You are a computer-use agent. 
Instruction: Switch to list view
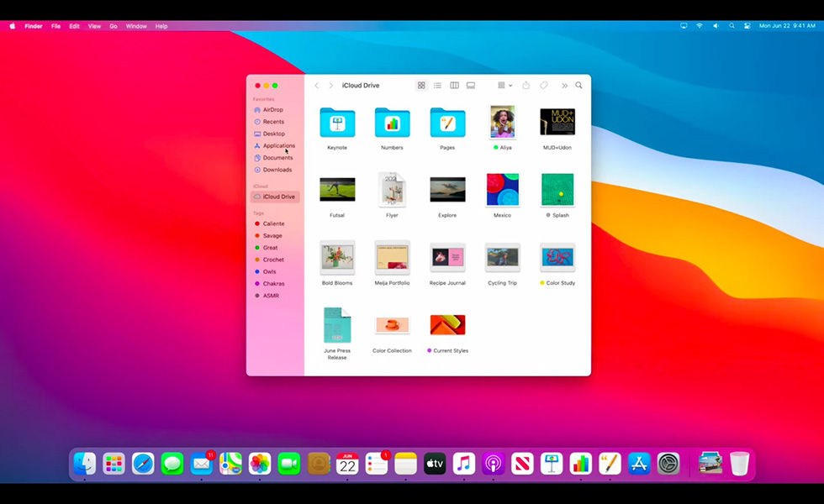click(437, 86)
